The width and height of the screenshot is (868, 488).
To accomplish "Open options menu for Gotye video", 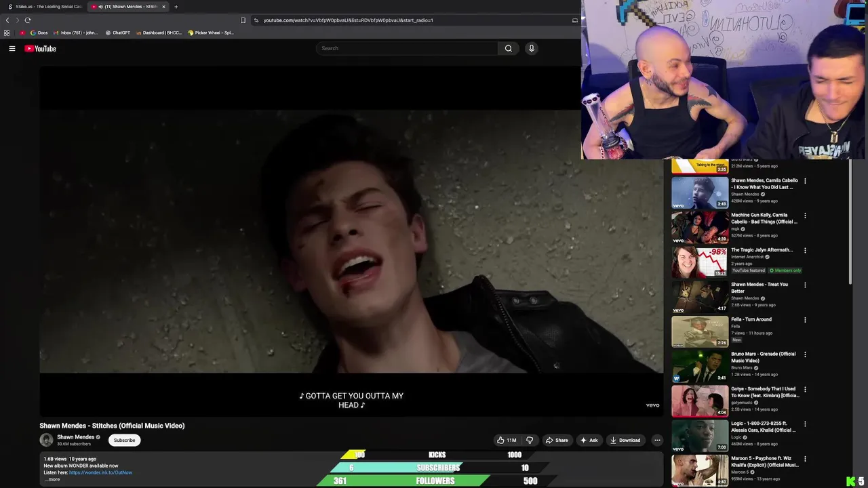I will [x=805, y=389].
